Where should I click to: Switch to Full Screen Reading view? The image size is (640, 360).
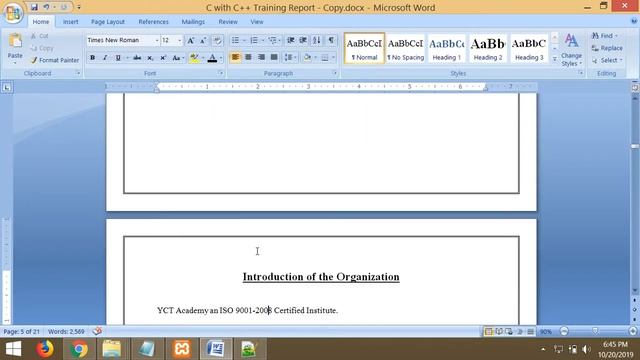[499, 331]
